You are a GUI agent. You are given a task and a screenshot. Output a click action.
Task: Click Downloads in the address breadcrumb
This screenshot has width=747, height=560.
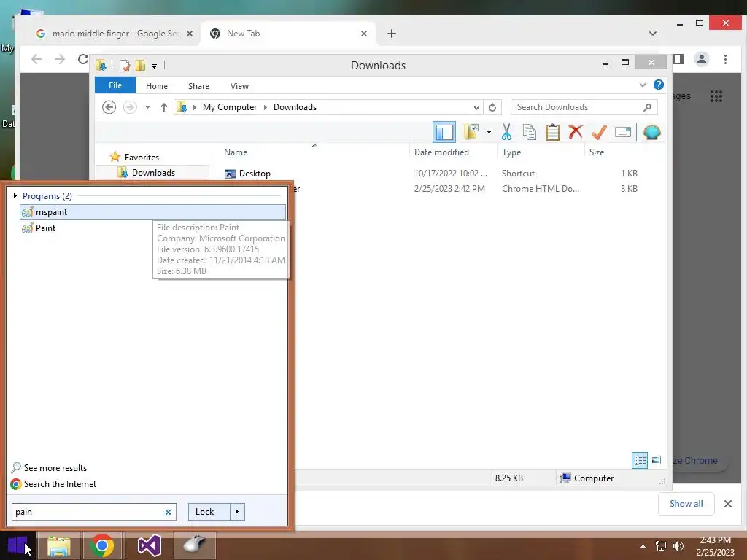tap(295, 107)
